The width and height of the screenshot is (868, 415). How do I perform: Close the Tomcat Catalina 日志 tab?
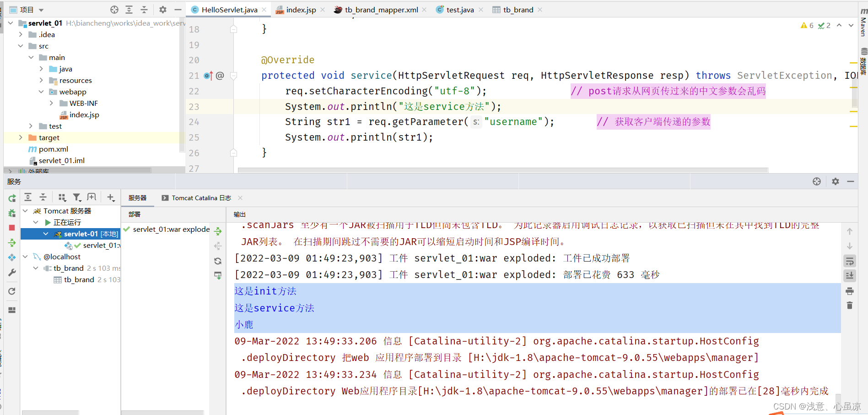click(240, 198)
